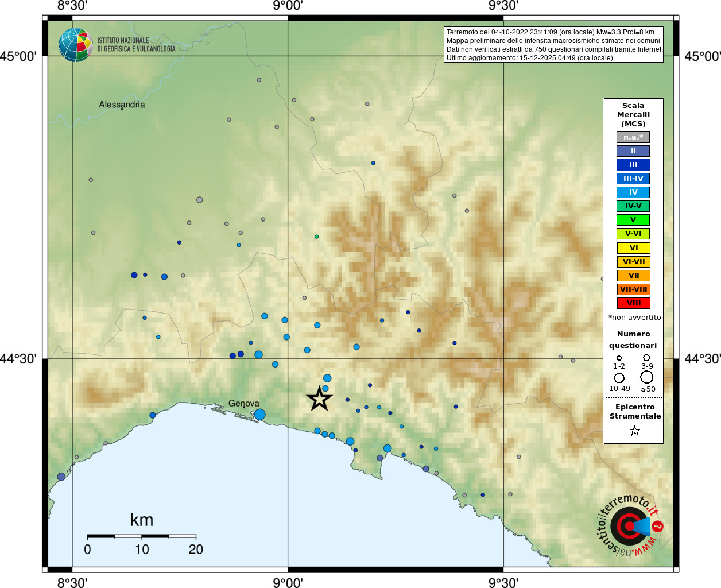This screenshot has height=588, width=721.
Task: Click the km scale bar ruler
Action: pos(142,536)
